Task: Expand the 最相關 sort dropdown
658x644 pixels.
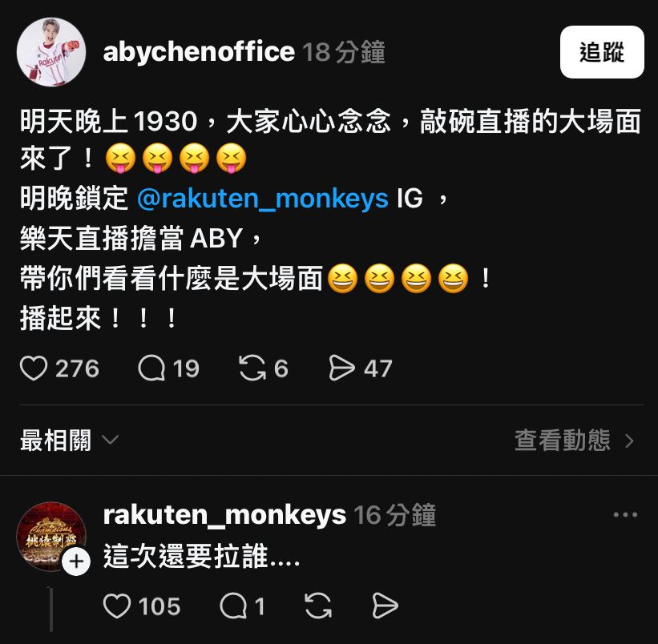Action: (x=69, y=441)
